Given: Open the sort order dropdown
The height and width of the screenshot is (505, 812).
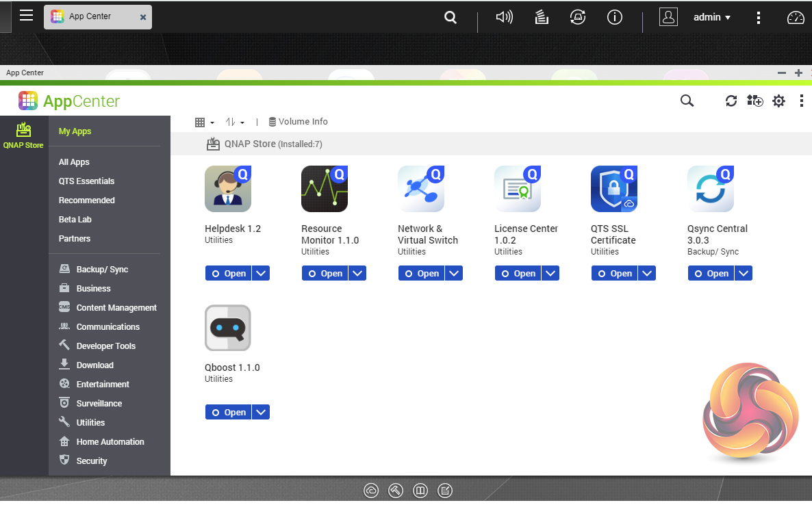Looking at the screenshot, I should point(235,122).
